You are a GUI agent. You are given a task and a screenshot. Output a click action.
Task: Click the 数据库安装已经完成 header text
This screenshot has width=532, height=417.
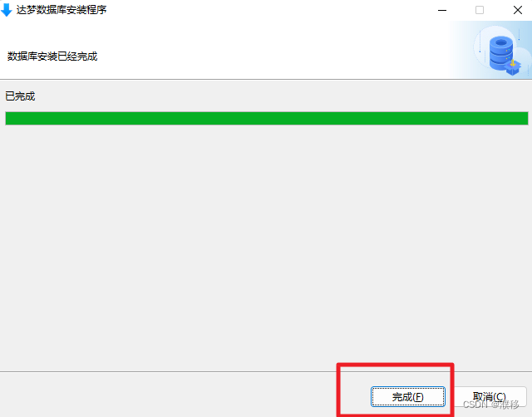point(52,56)
